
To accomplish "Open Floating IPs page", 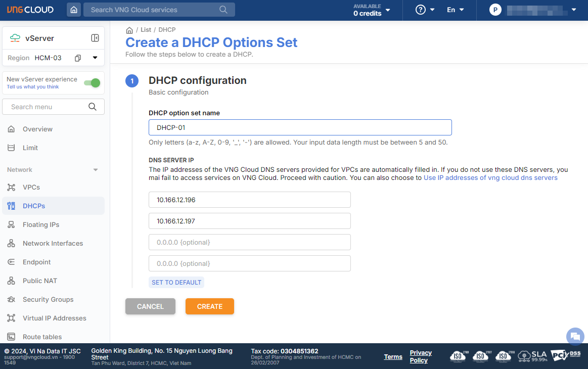I will tap(41, 225).
